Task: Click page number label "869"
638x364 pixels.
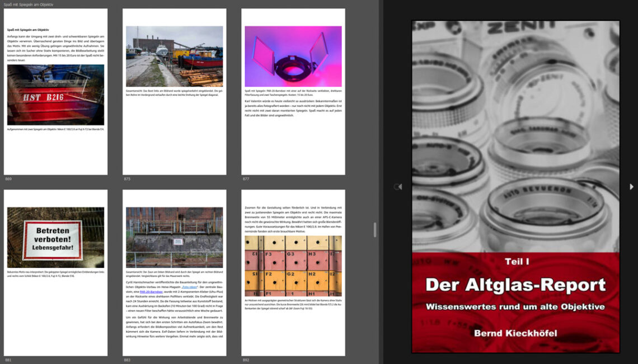Action: tap(8, 179)
